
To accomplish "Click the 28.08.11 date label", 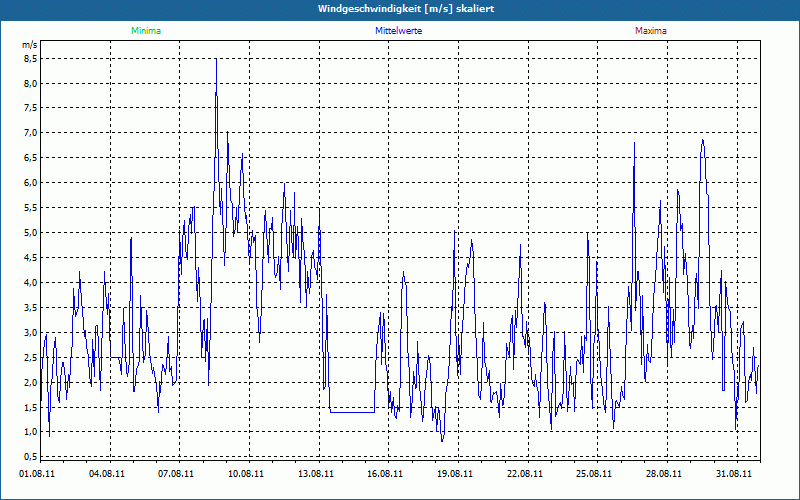I will pos(664,473).
